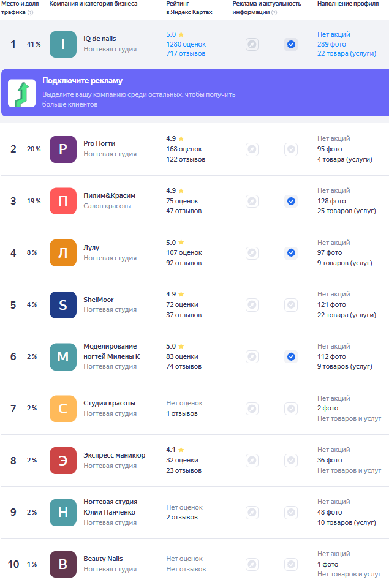The height and width of the screenshot is (588, 389).
Task: Click the ShelMoor dark blue S avatar
Action: [x=63, y=305]
